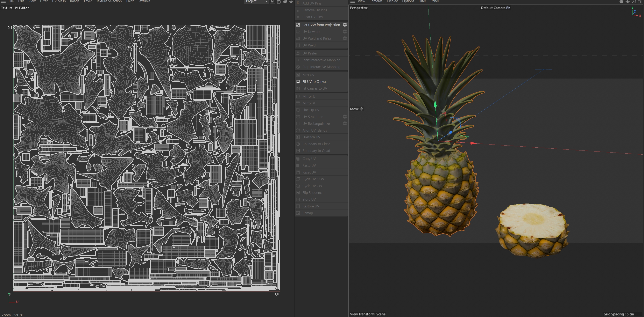Click viewport orbit rotate icon

[x=634, y=1]
